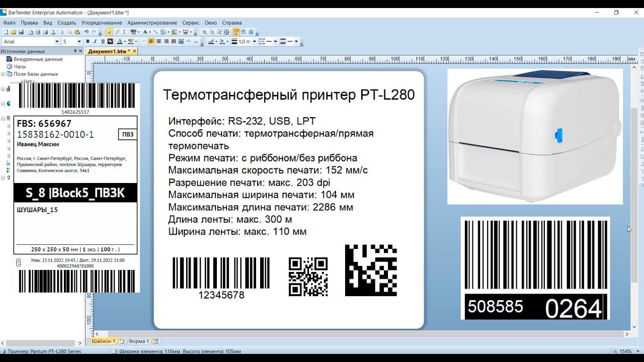Image resolution: width=644 pixels, height=362 pixels.
Task: Set justified text alignment
Action: pos(174,41)
